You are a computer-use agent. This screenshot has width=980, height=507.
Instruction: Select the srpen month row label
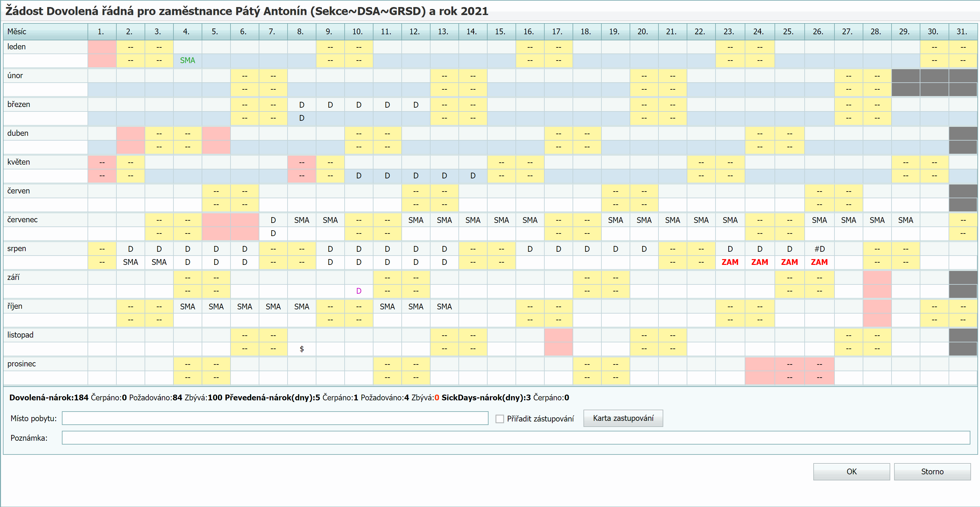pyautogui.click(x=46, y=249)
